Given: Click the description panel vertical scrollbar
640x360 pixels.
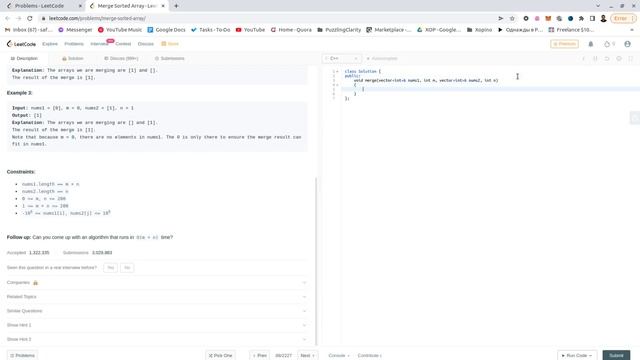Looking at the screenshot, I should tap(316, 261).
